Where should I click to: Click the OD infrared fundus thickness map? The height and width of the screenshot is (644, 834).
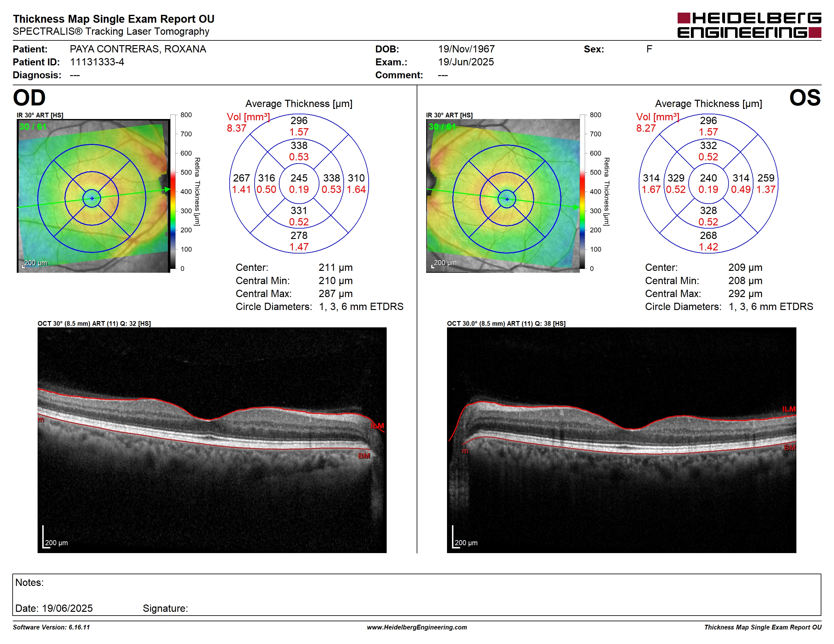[93, 196]
